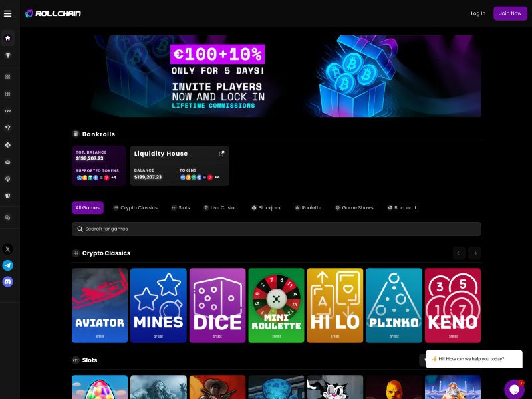Open the Hi Lo game
This screenshot has height=399, width=532.
click(335, 305)
